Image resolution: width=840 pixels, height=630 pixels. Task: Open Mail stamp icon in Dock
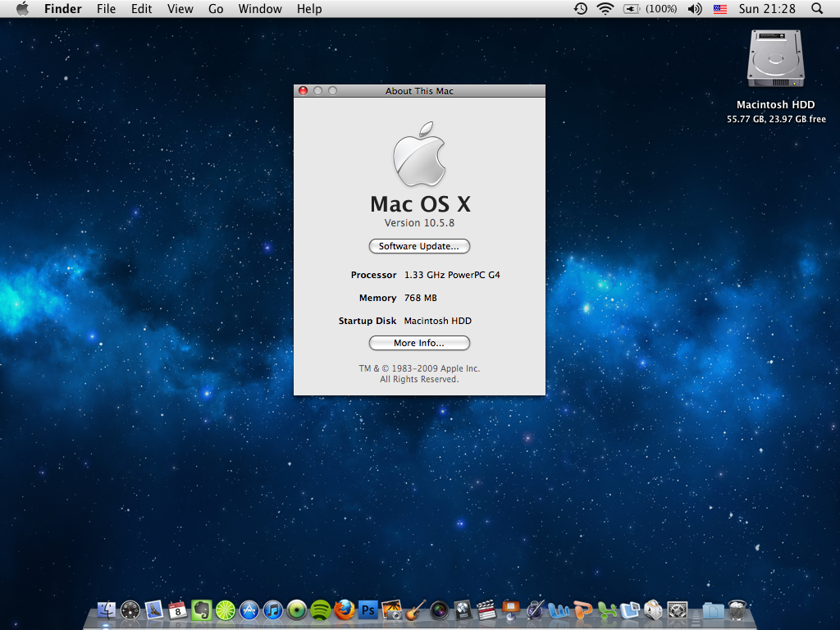point(153,609)
